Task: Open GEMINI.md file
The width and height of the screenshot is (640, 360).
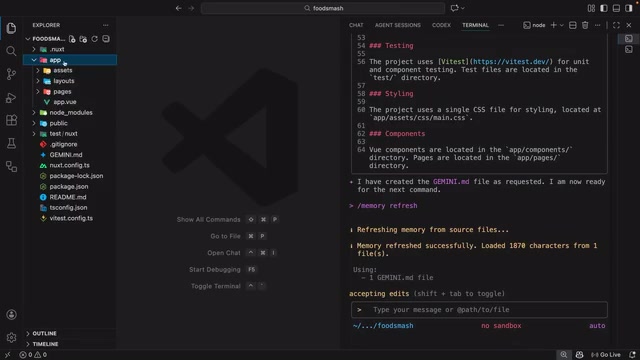Action: pyautogui.click(x=70, y=155)
